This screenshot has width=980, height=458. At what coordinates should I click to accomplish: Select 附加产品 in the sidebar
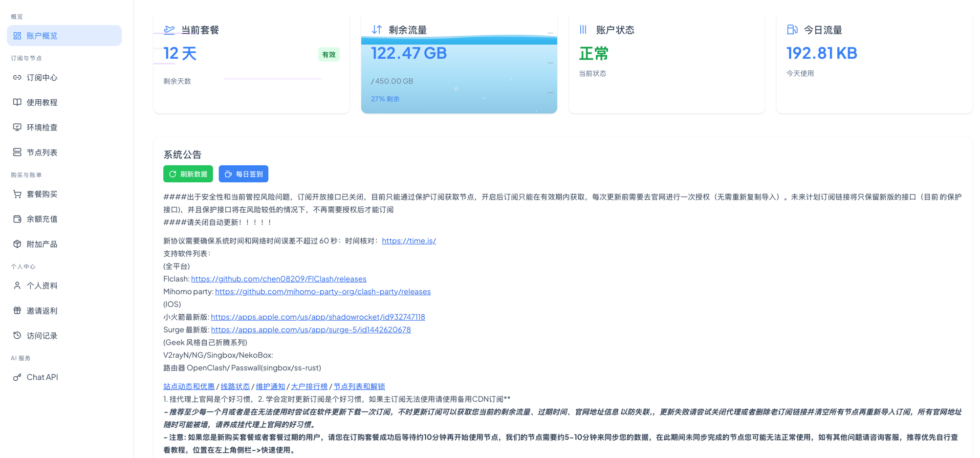click(x=42, y=244)
